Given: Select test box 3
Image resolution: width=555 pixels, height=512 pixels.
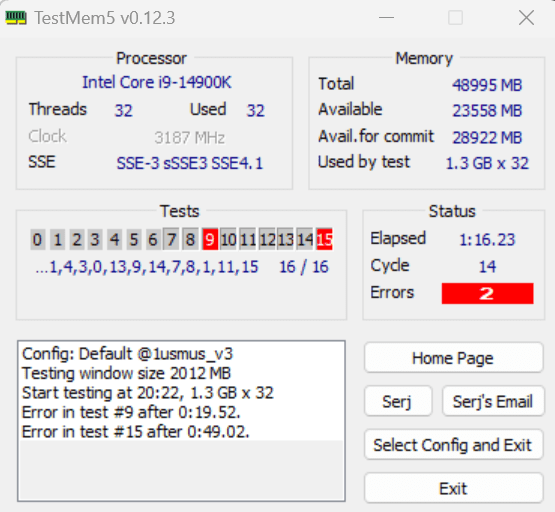Looking at the screenshot, I should click(x=95, y=240).
